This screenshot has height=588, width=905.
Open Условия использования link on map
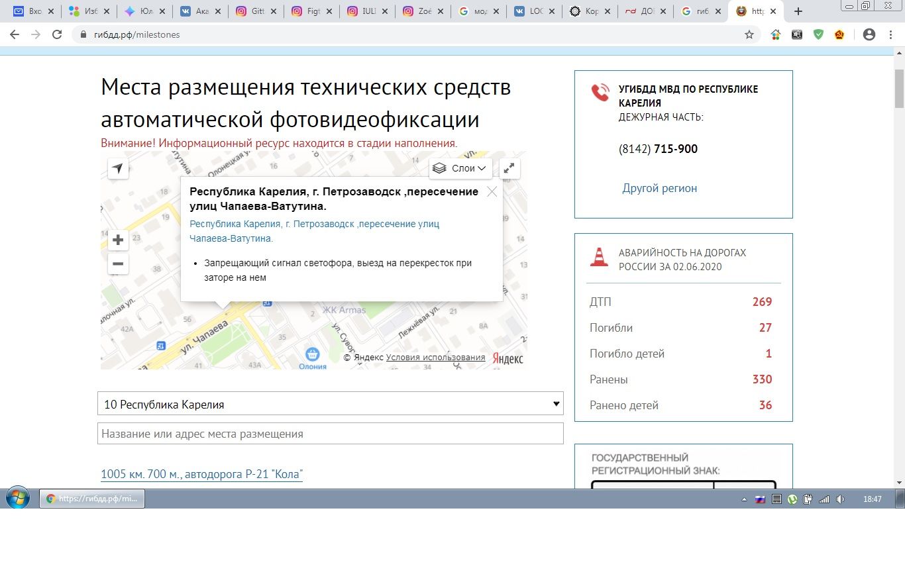(435, 358)
